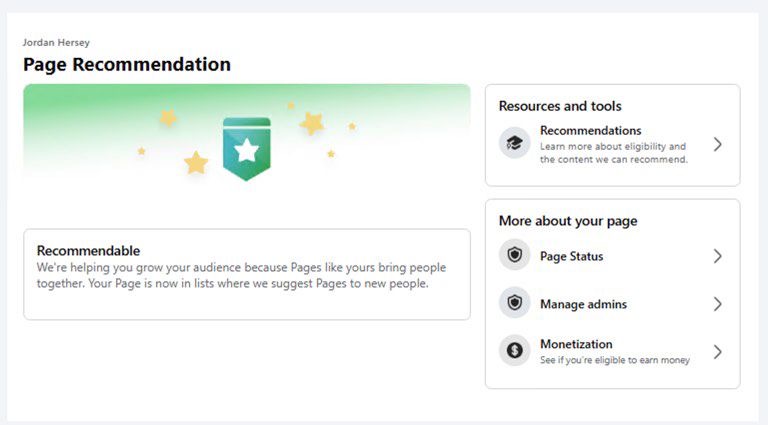
Task: Open Page Status using its chevron
Action: click(x=717, y=256)
